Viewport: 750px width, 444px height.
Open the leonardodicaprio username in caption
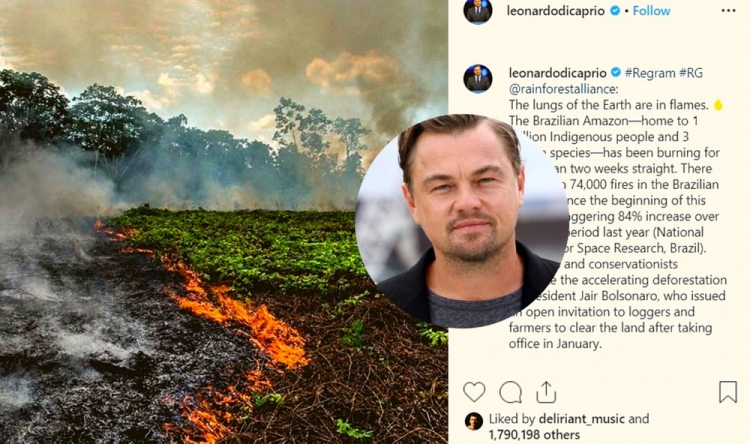point(558,73)
